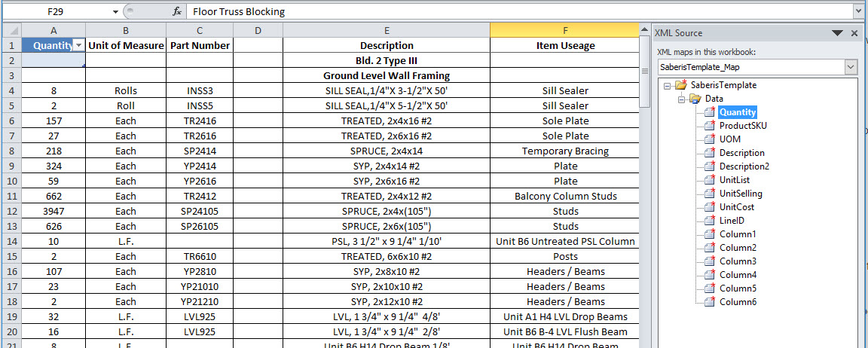
Task: Collapse the Data tree node
Action: (x=682, y=99)
